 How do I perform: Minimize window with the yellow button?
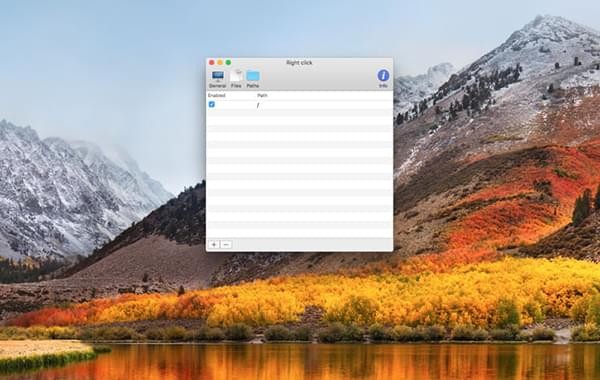click(220, 62)
